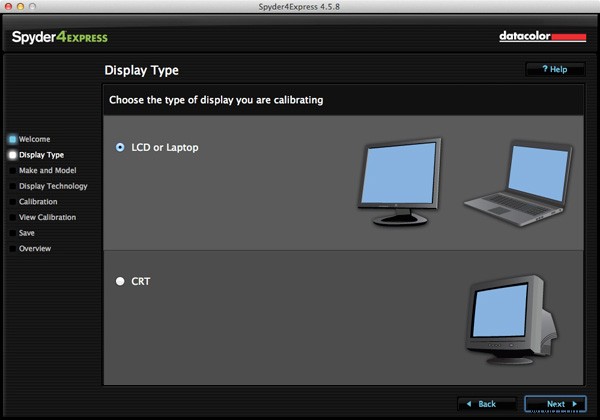Click the laptop computer image
Screen dimensions: 600x420
[519, 183]
